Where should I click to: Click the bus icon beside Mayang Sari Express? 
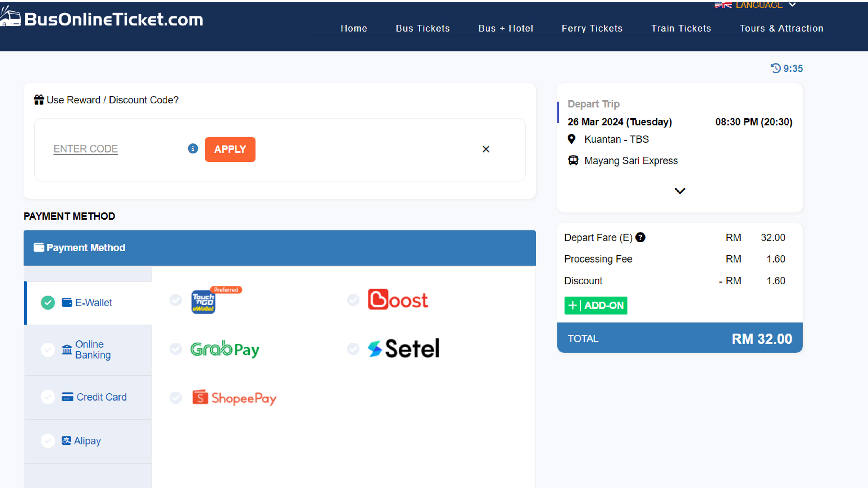[x=573, y=160]
